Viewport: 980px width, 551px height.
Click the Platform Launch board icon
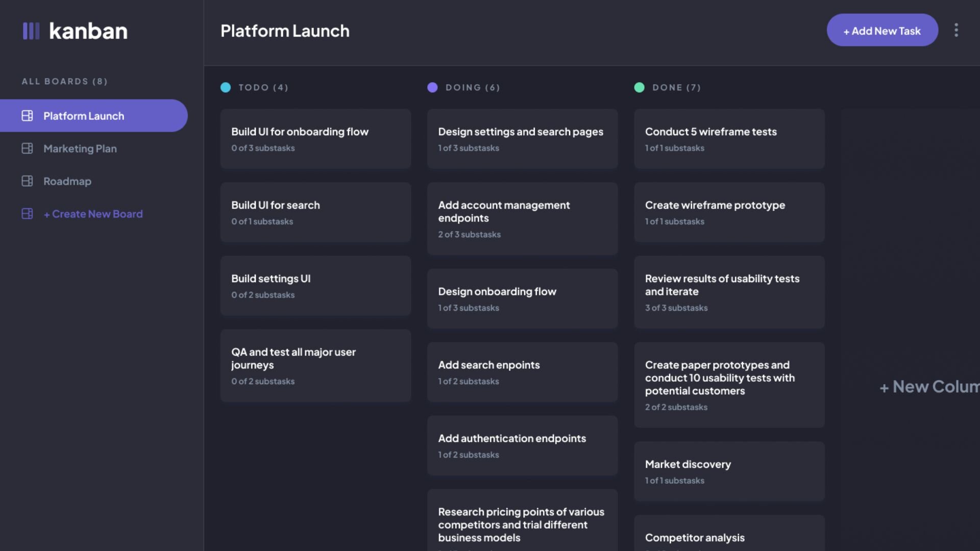28,116
